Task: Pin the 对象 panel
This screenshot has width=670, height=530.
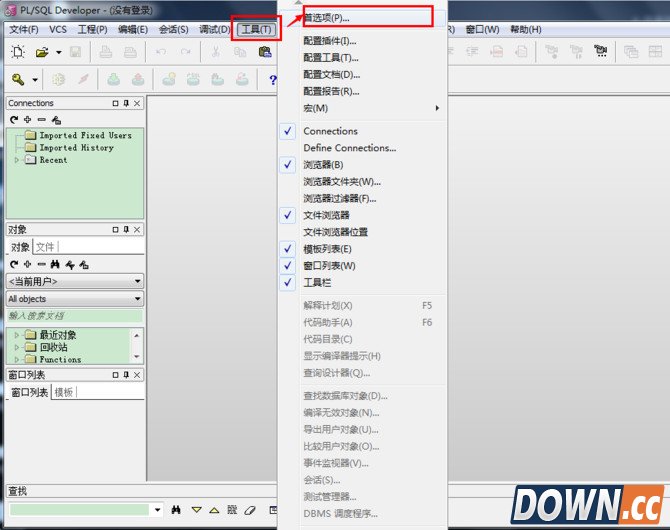Action: [x=126, y=230]
